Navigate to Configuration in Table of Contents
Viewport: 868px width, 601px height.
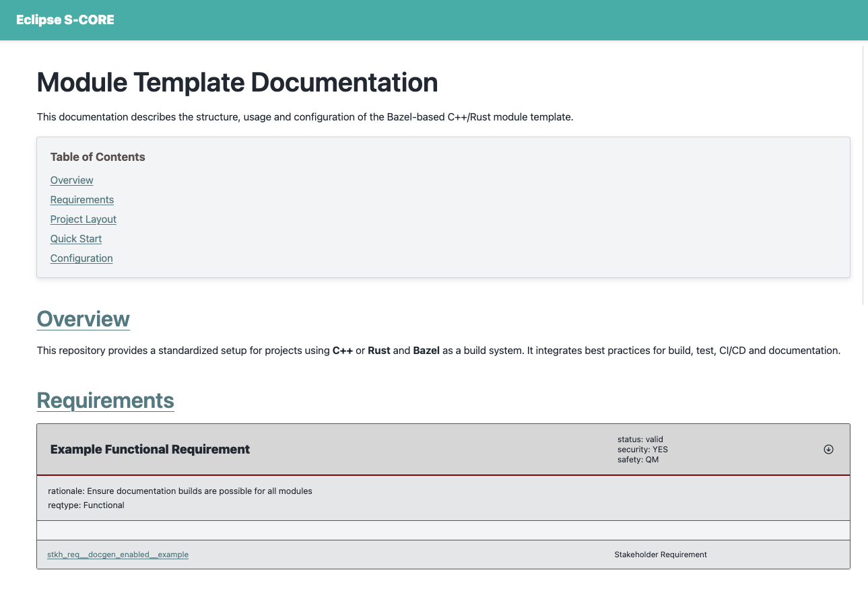81,258
